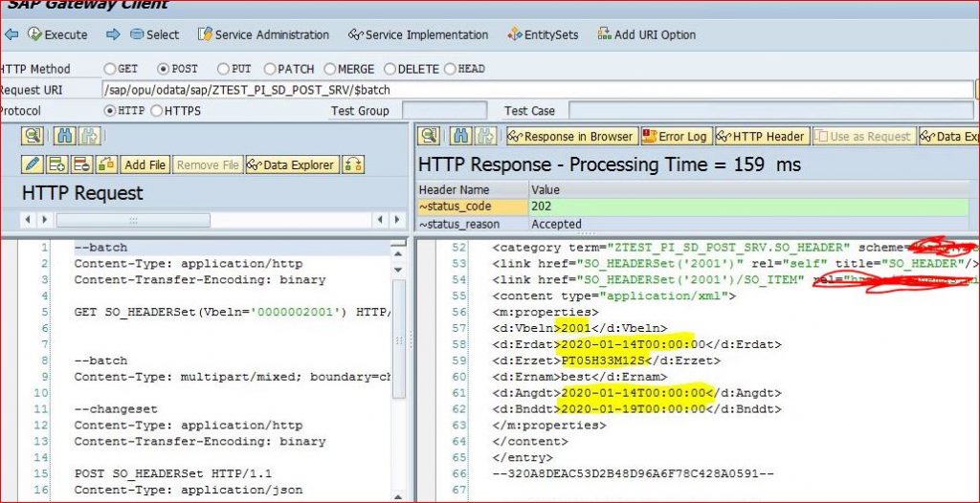Select the GET HTTP method
980x503 pixels.
click(x=110, y=69)
